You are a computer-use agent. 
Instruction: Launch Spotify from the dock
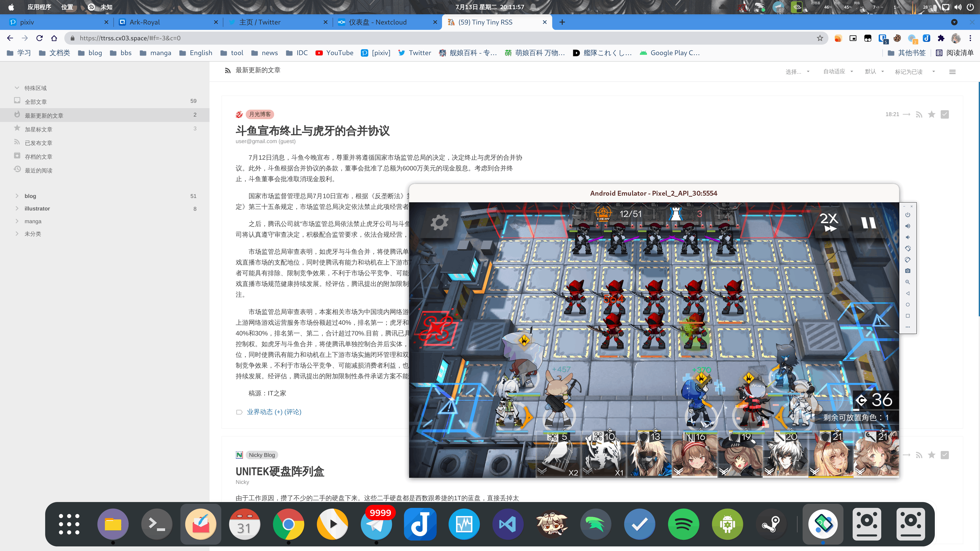pyautogui.click(x=683, y=524)
